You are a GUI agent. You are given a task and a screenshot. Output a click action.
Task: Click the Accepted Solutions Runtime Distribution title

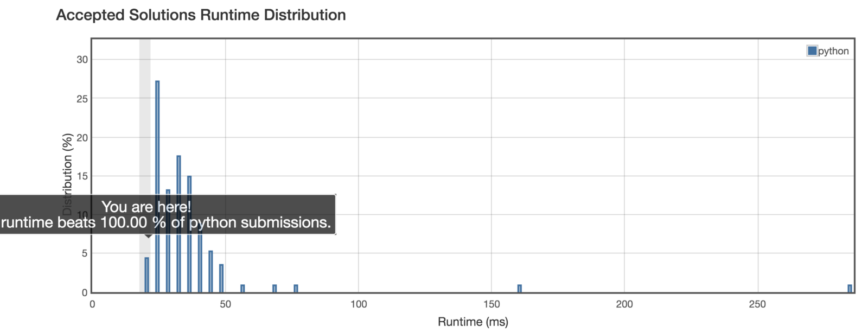(x=201, y=15)
